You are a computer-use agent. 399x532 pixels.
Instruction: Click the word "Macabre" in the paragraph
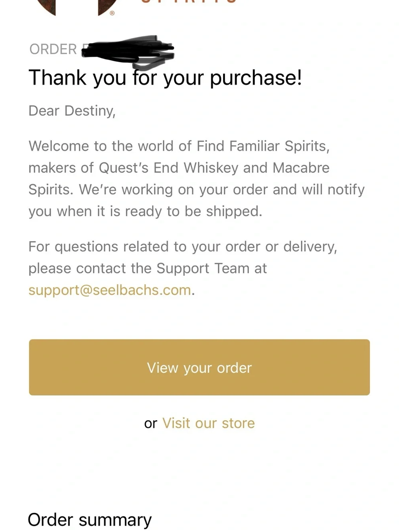pos(301,168)
